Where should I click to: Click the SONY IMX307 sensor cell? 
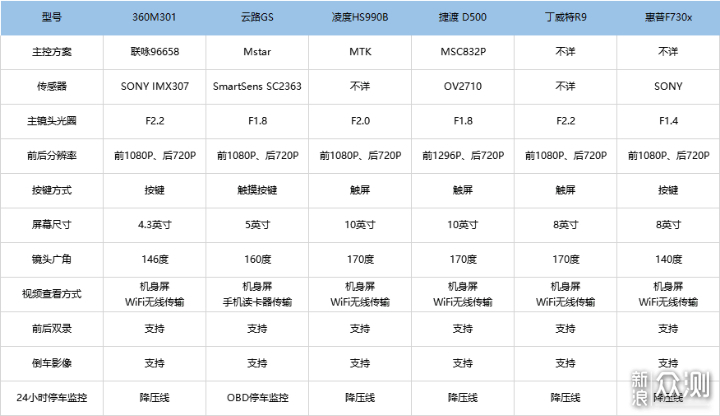(x=154, y=86)
